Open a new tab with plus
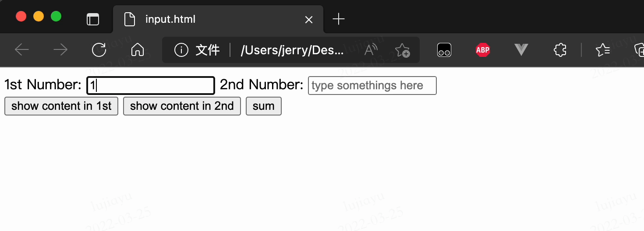The height and width of the screenshot is (231, 644). (339, 19)
